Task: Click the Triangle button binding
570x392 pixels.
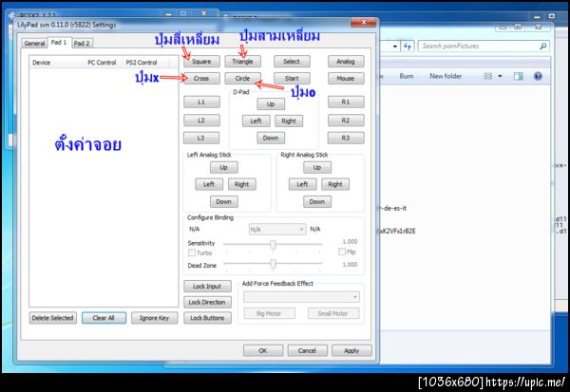Action: click(242, 62)
